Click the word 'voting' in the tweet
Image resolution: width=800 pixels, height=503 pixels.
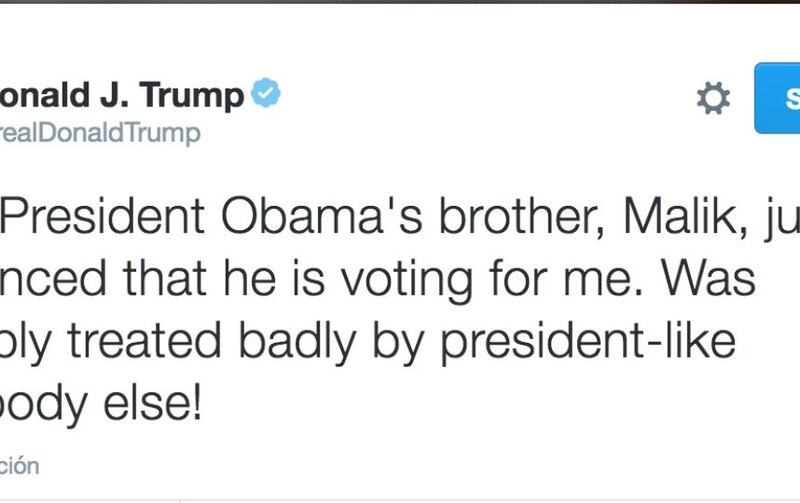pos(407,280)
